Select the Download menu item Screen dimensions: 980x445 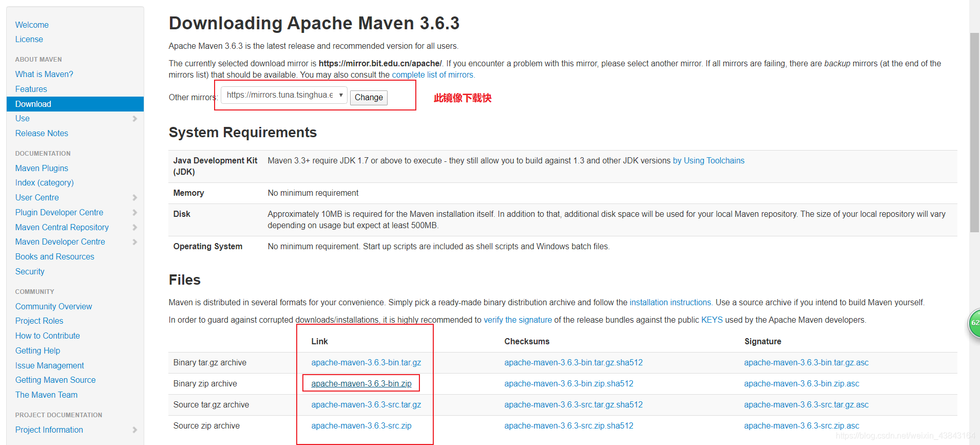(75, 104)
